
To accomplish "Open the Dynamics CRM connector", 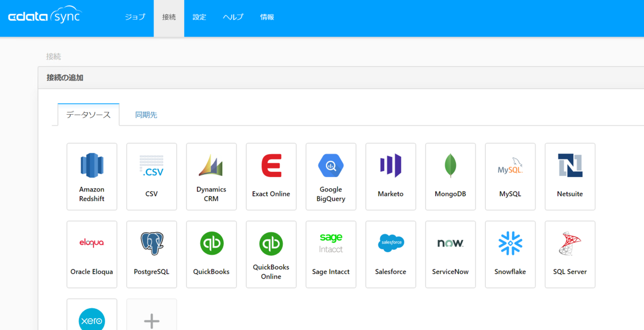I will click(211, 177).
